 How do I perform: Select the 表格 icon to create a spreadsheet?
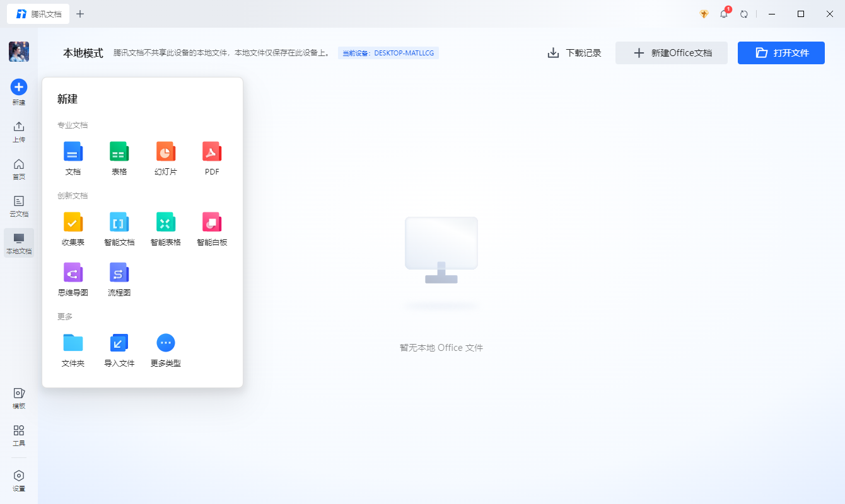pos(119,157)
